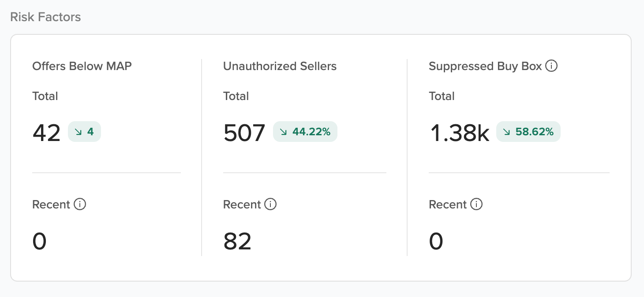The image size is (644, 297).
Task: Click the Risk Factors section title
Action: (45, 17)
